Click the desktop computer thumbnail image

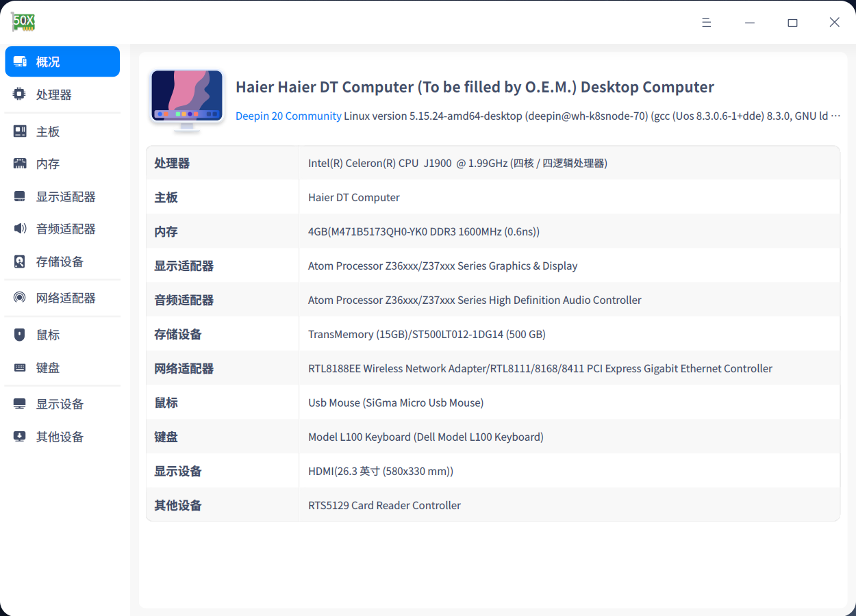click(186, 98)
